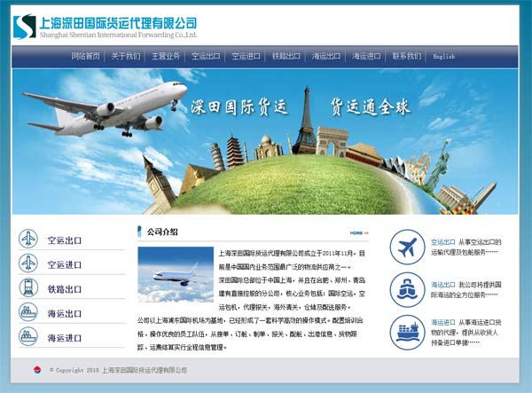This screenshot has width=532, height=393.
Task: Click MORE link in 公司介绍 section
Action: [358, 232]
